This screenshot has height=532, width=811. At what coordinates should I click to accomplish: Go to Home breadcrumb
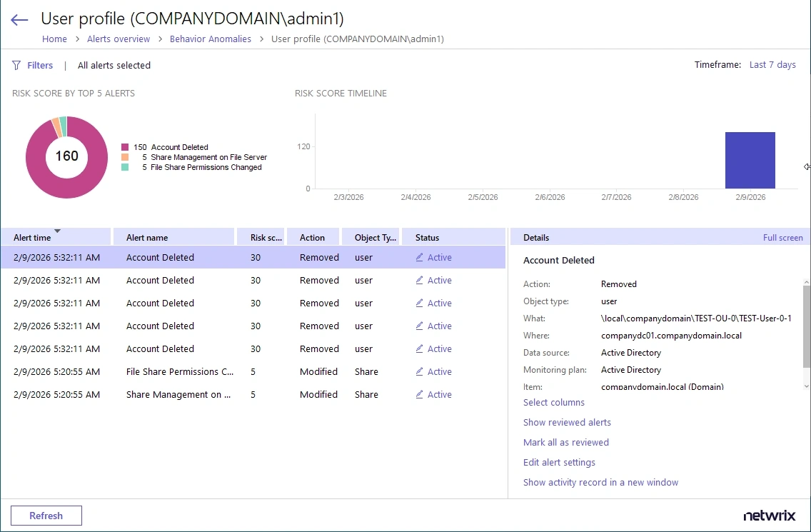tap(54, 39)
